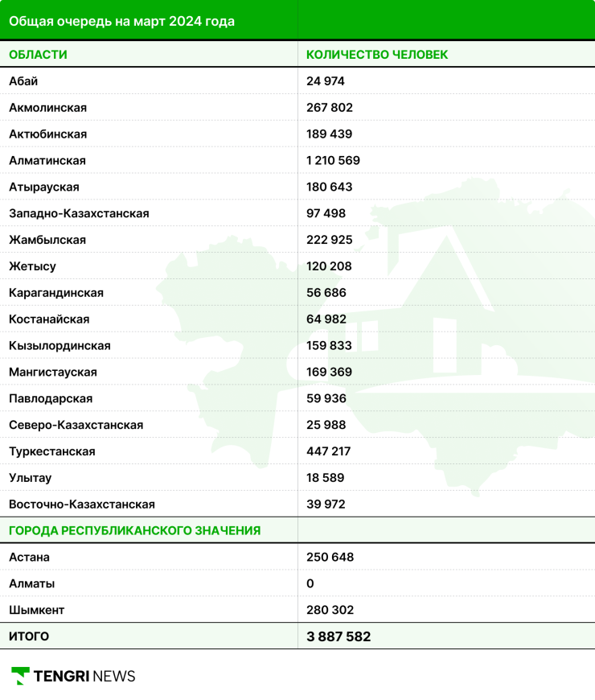Select the ИТОГО total 3 887 582
Image resolution: width=595 pixels, height=700 pixels.
coord(339,636)
